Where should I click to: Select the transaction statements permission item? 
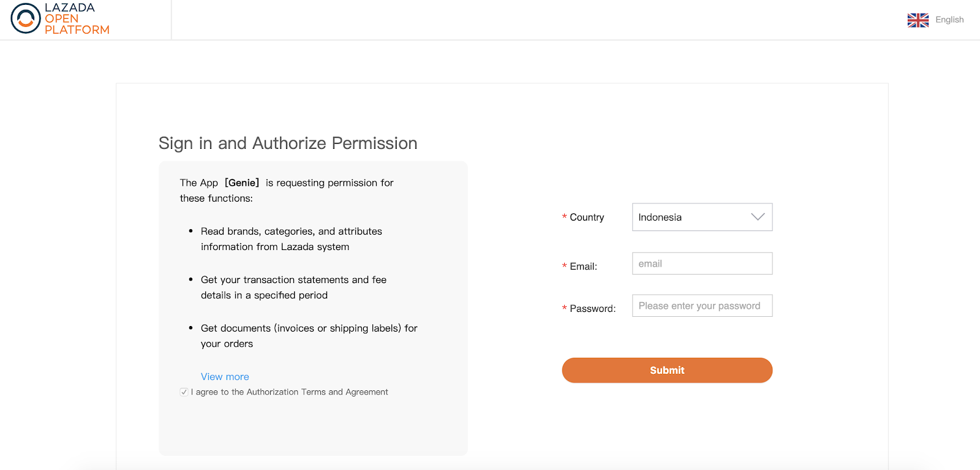pyautogui.click(x=294, y=287)
